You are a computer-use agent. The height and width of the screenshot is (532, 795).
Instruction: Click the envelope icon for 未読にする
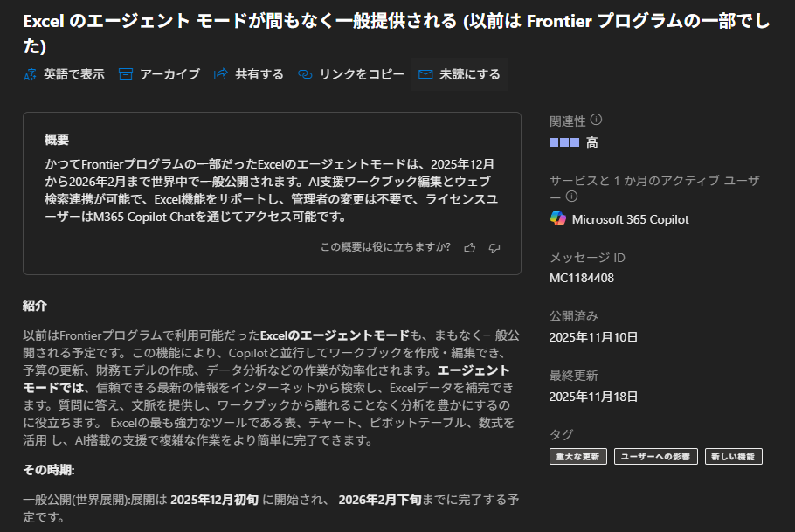[x=425, y=75]
